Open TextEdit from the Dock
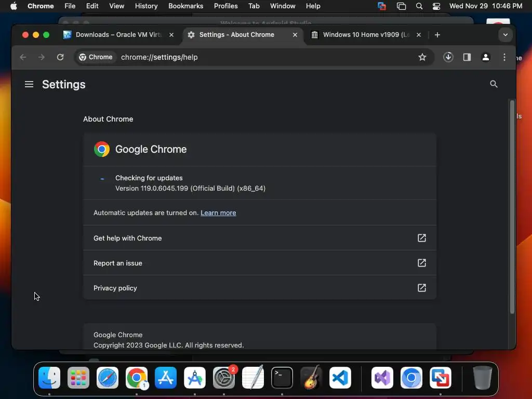 [x=253, y=377]
